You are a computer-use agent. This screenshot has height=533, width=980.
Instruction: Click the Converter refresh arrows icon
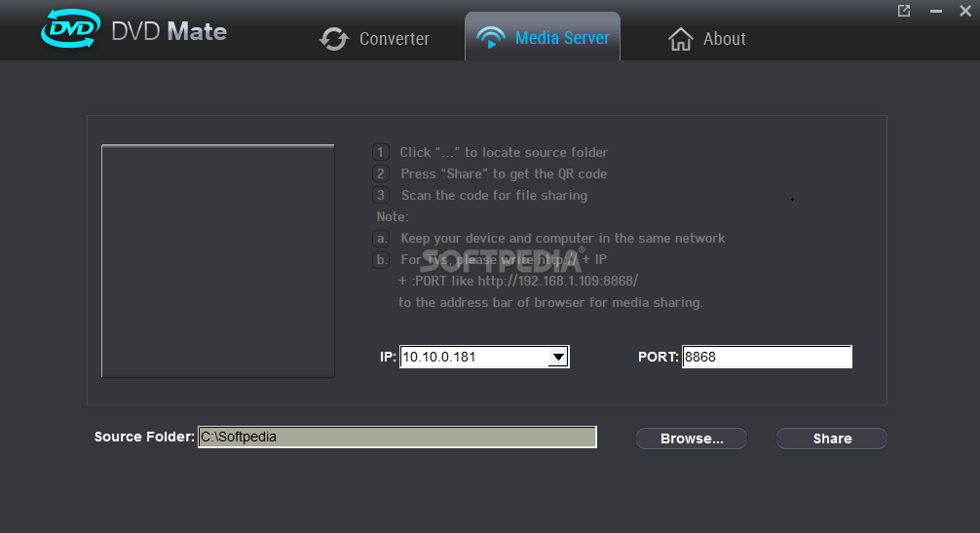[x=334, y=39]
